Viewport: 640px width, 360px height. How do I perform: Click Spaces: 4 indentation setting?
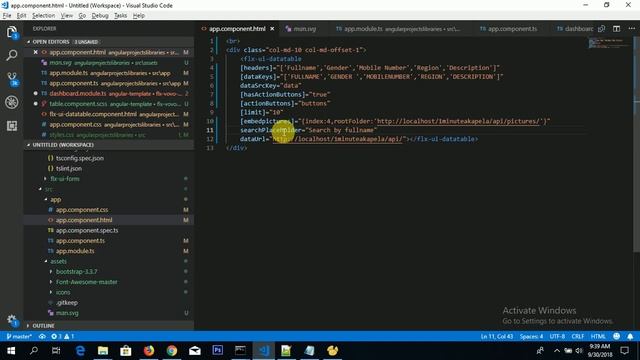[x=531, y=336]
